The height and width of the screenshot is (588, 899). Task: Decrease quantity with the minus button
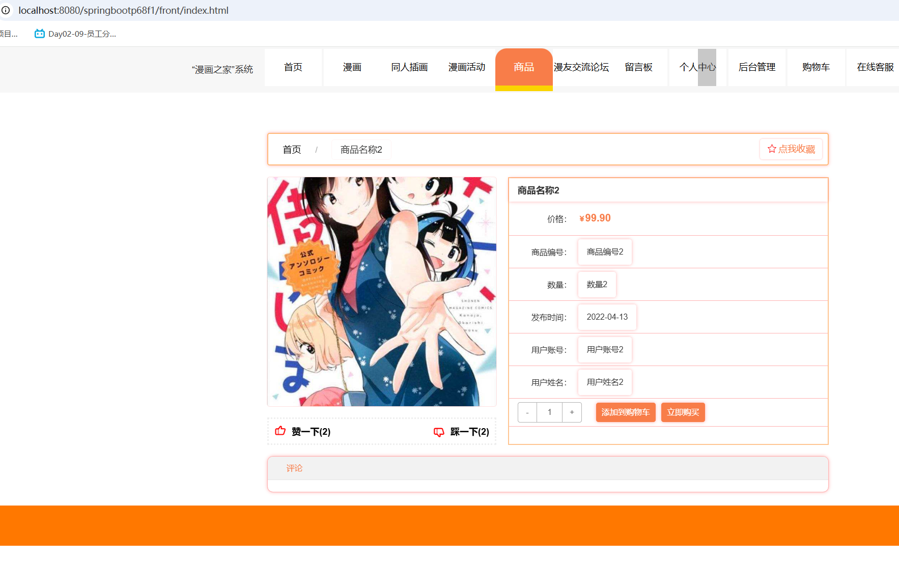tap(527, 412)
